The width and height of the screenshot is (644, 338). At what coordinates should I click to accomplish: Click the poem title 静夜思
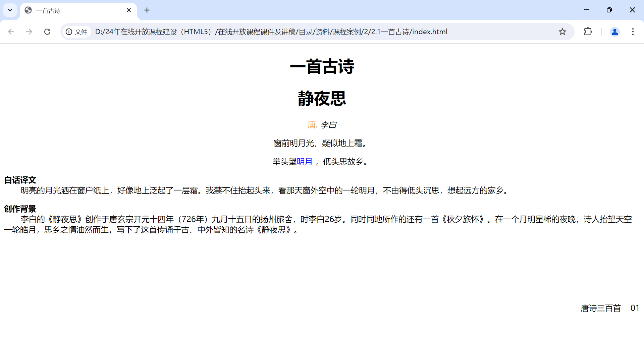[322, 99]
